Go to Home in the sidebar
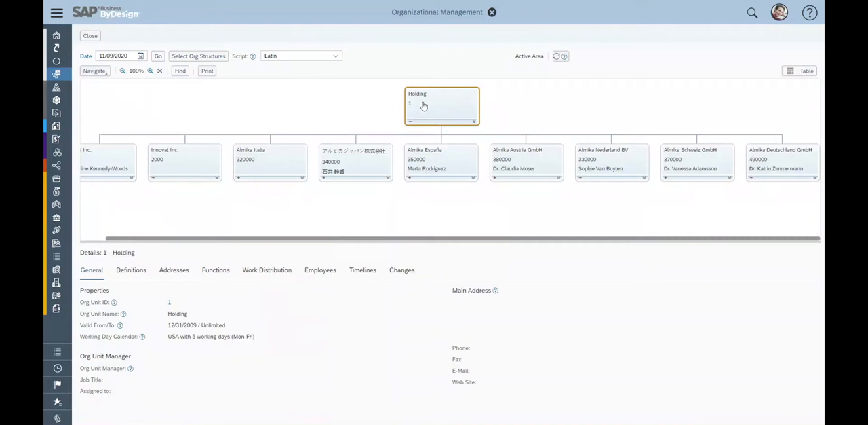The height and width of the screenshot is (425, 868). coord(57,35)
